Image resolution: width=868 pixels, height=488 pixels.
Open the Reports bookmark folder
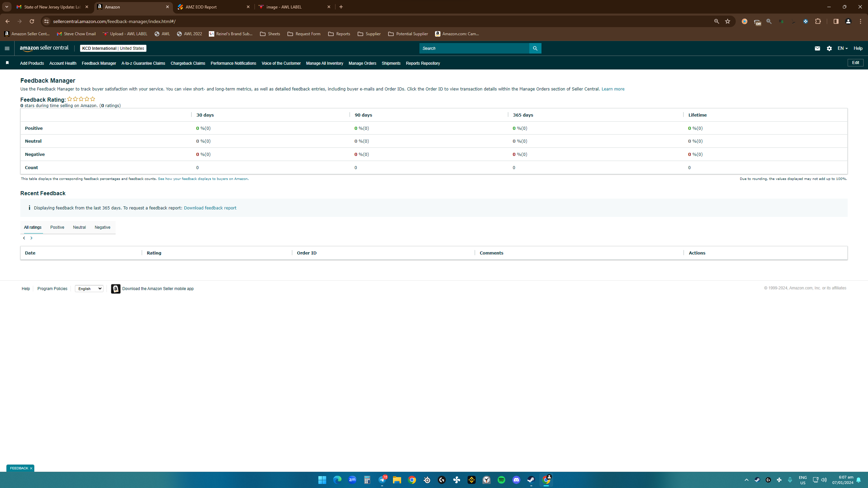coord(339,34)
